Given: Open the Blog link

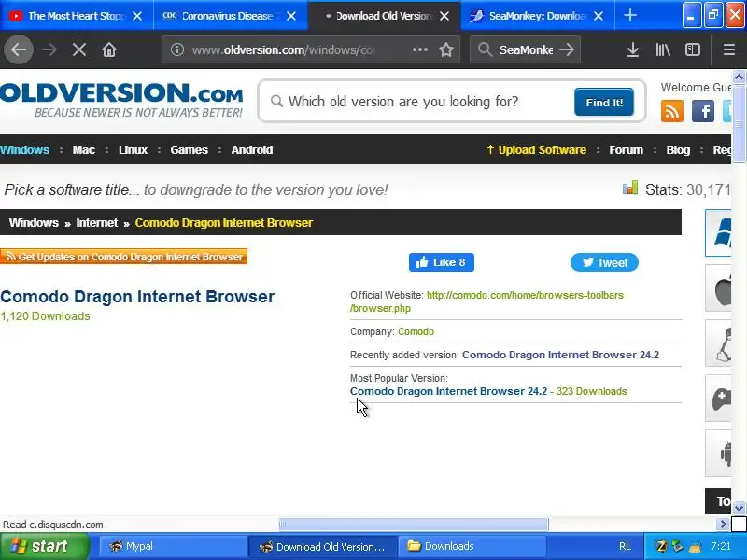Looking at the screenshot, I should [x=678, y=150].
